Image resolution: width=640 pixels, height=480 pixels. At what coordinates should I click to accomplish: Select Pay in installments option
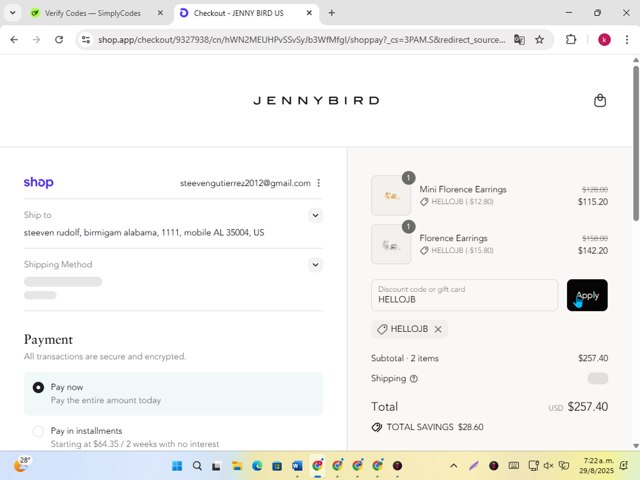[x=38, y=431]
